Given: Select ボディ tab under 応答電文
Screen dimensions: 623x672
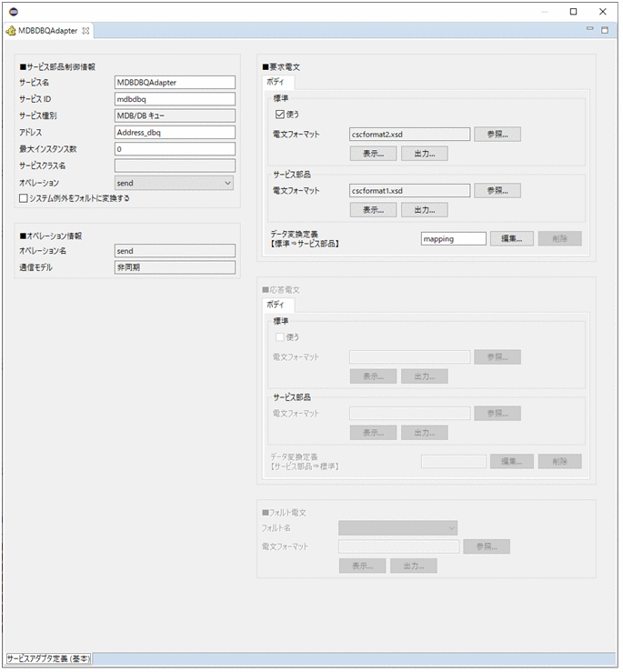Looking at the screenshot, I should 275,305.
